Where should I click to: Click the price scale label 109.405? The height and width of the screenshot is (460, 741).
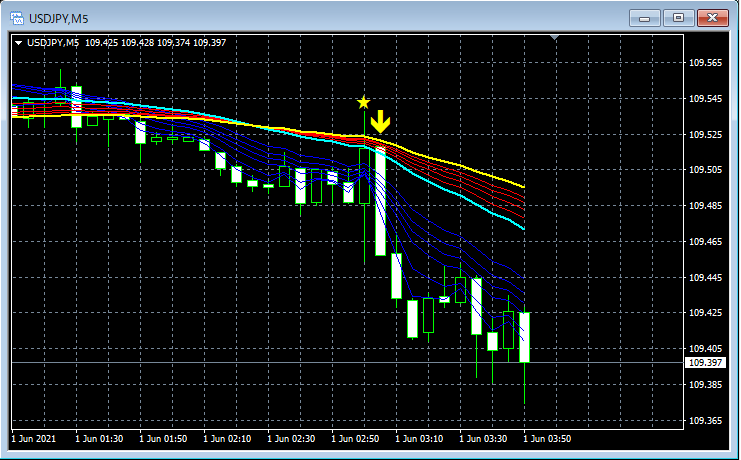click(706, 348)
